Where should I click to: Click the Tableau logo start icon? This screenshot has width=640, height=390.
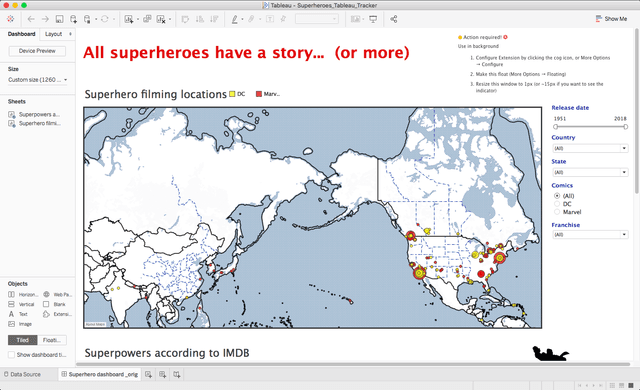coord(11,19)
